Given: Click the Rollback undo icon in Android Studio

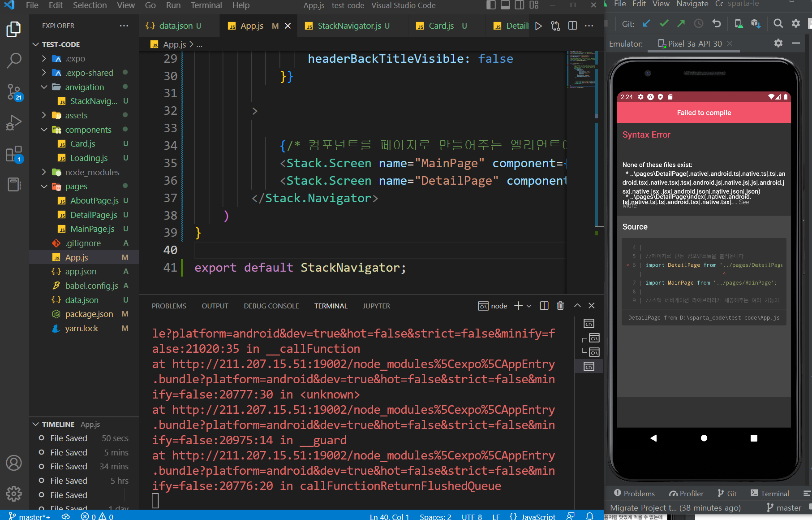Looking at the screenshot, I should click(717, 24).
